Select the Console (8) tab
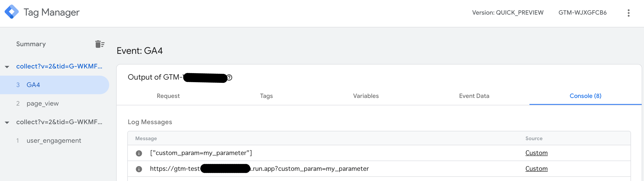The width and height of the screenshot is (644, 181). pos(585,96)
